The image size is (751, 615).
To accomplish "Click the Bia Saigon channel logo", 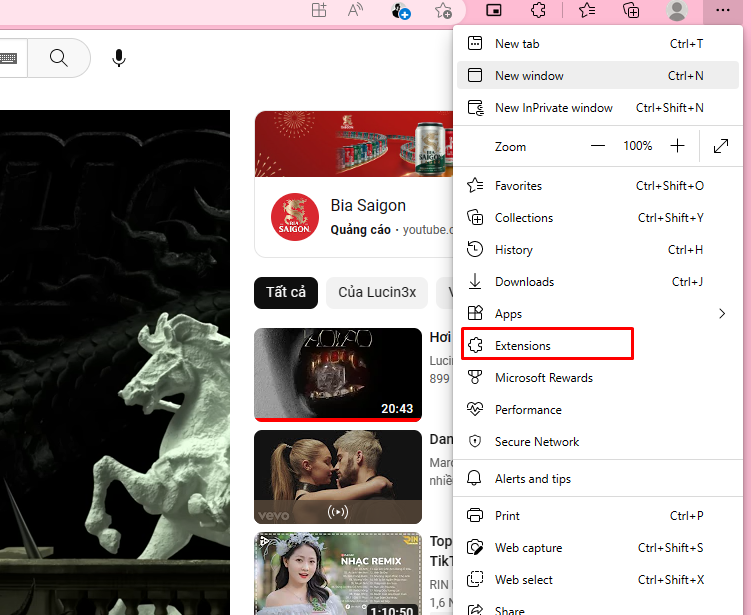I will [x=295, y=217].
